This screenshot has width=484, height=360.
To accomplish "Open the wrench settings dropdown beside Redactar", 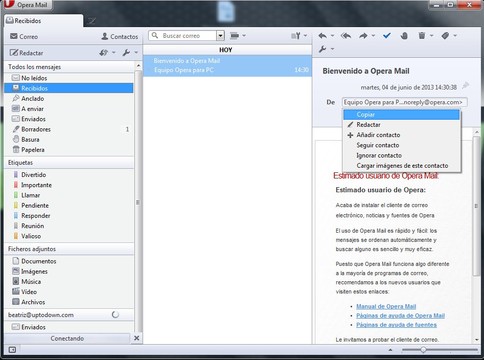I will pos(130,53).
